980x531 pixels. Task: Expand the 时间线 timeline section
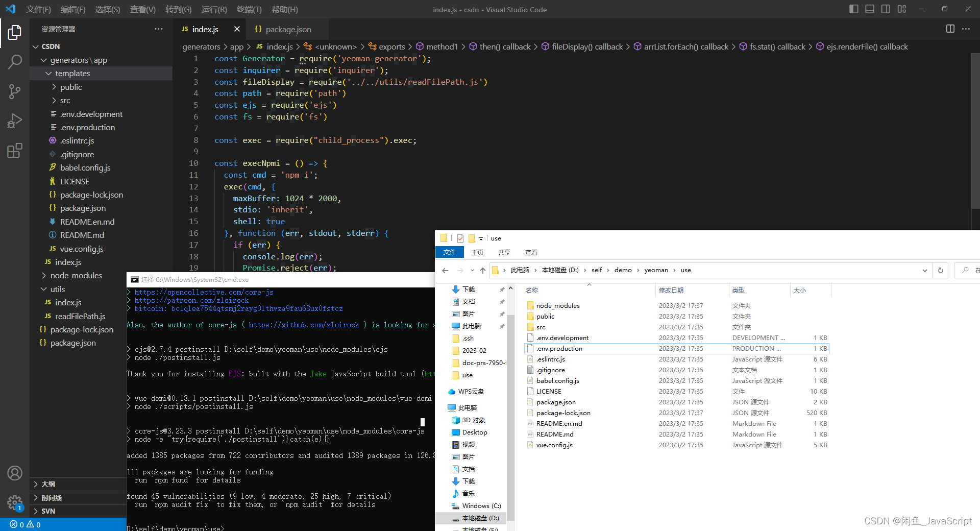point(78,498)
